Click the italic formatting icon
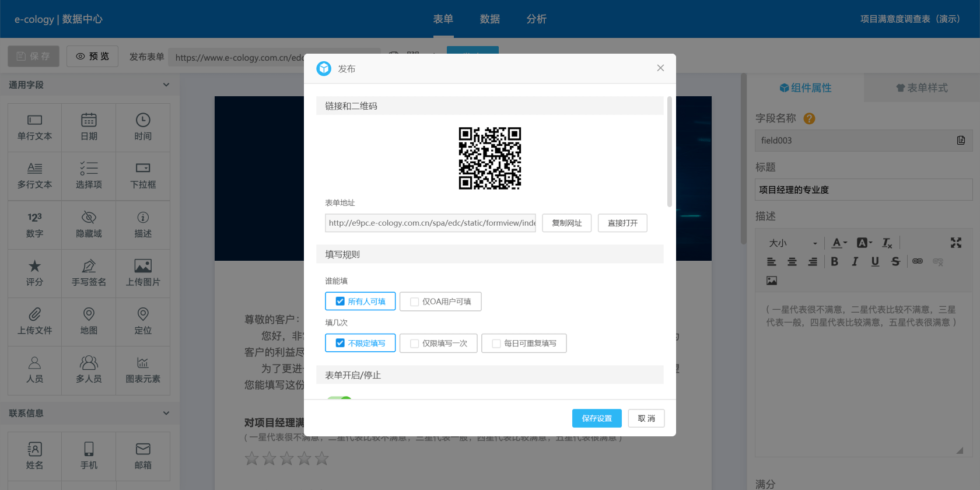Viewport: 980px width, 490px height. [x=855, y=261]
